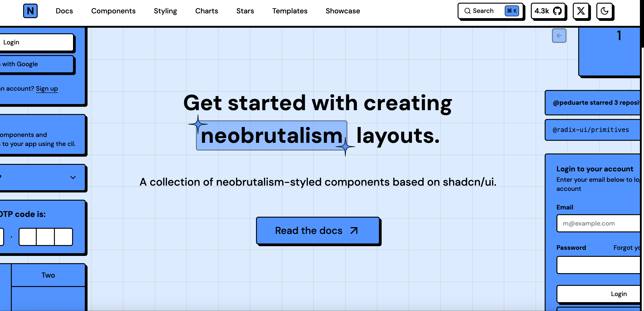The height and width of the screenshot is (311, 644).
Task: Open the X (Twitter) profile icon
Action: click(x=581, y=11)
